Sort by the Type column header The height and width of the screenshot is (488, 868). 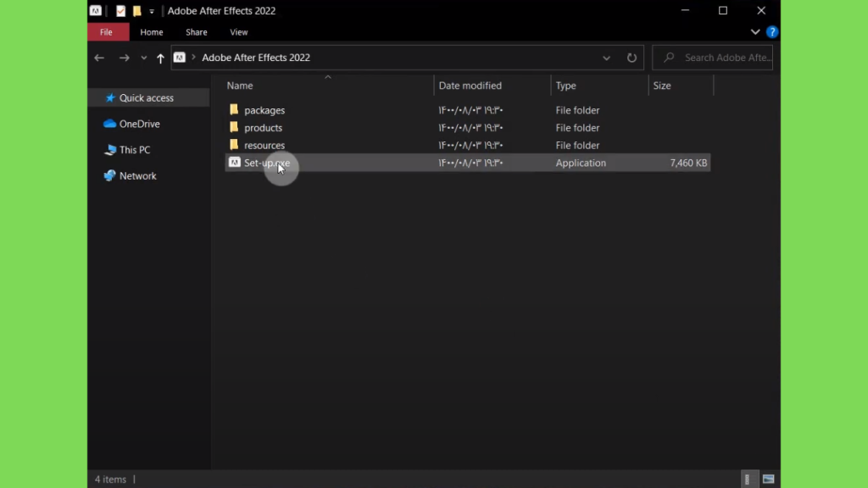pos(565,86)
